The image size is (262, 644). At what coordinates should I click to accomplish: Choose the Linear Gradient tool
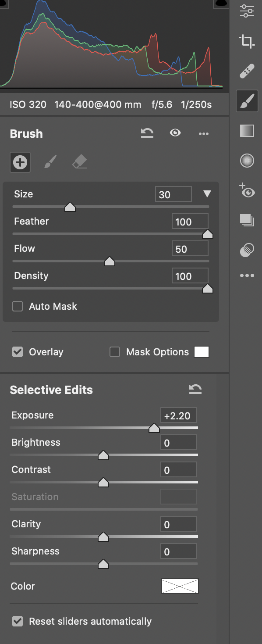tap(247, 130)
